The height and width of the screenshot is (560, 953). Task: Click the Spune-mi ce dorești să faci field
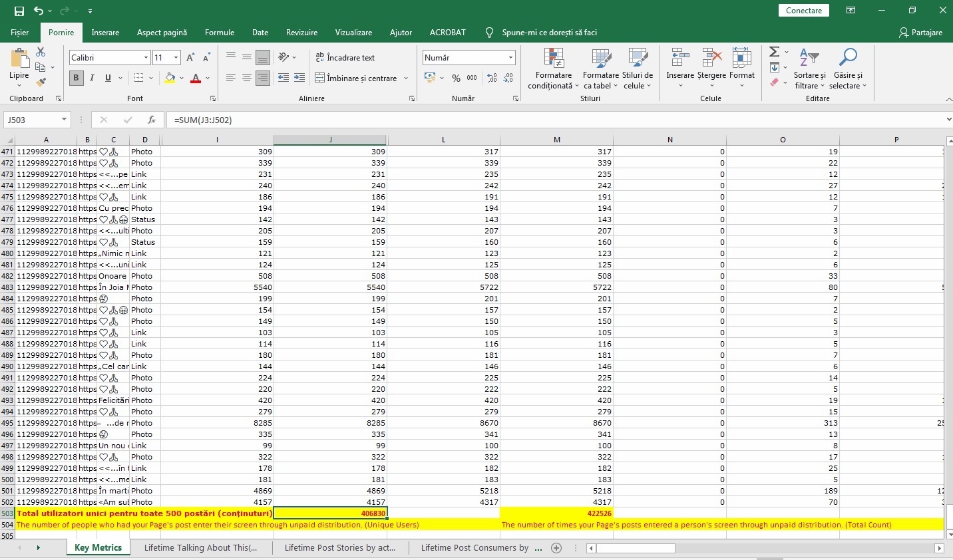[550, 33]
